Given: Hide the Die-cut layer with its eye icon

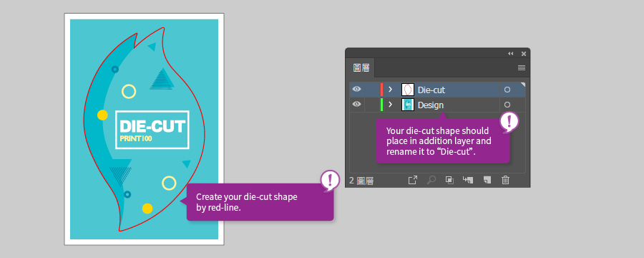Looking at the screenshot, I should pos(357,90).
